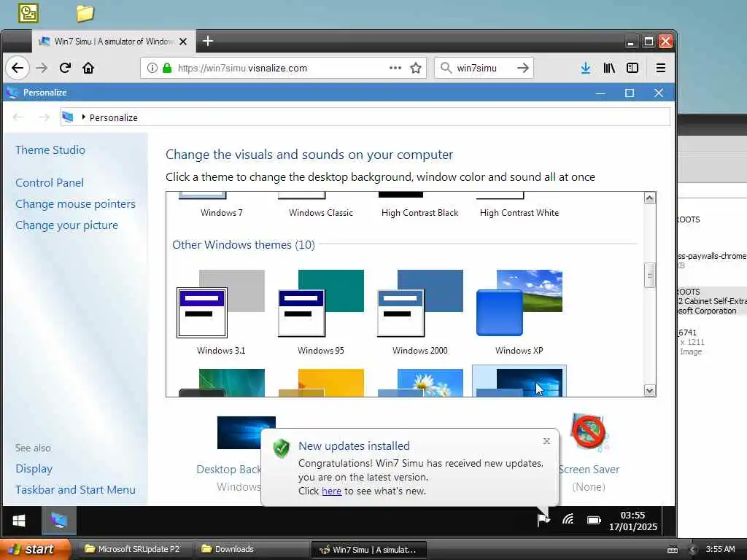Switch to Win7 Simu taskbar item
The height and width of the screenshot is (560, 747).
pyautogui.click(x=368, y=550)
